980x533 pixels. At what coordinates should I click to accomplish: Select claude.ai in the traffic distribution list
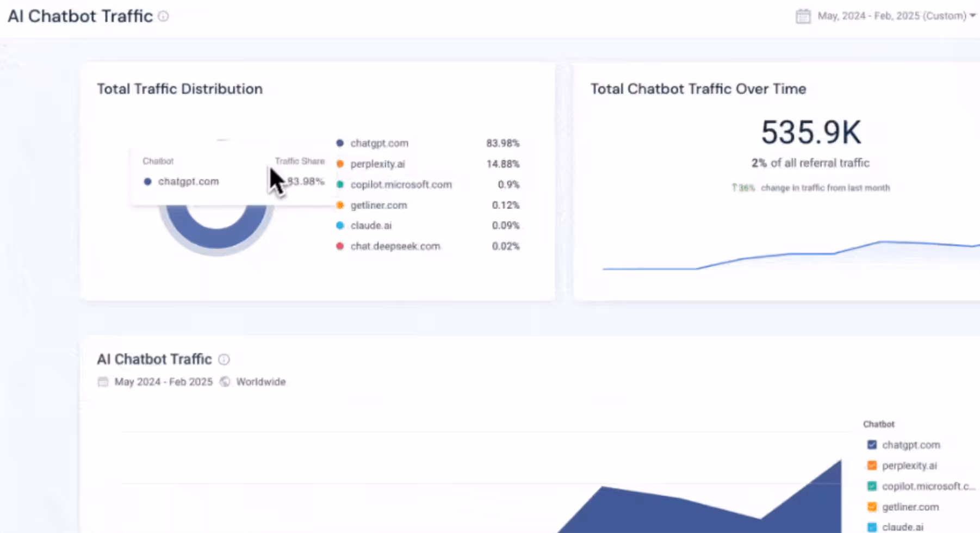pos(371,225)
